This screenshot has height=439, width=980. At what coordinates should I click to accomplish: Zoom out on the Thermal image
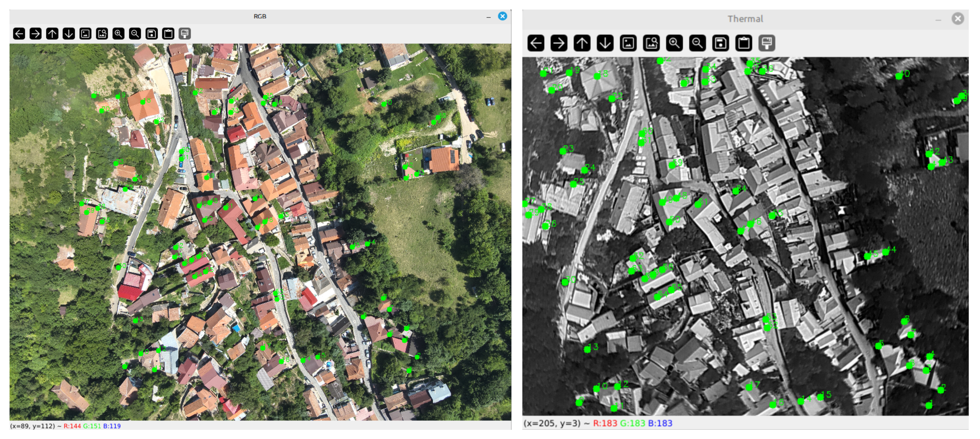tap(697, 43)
